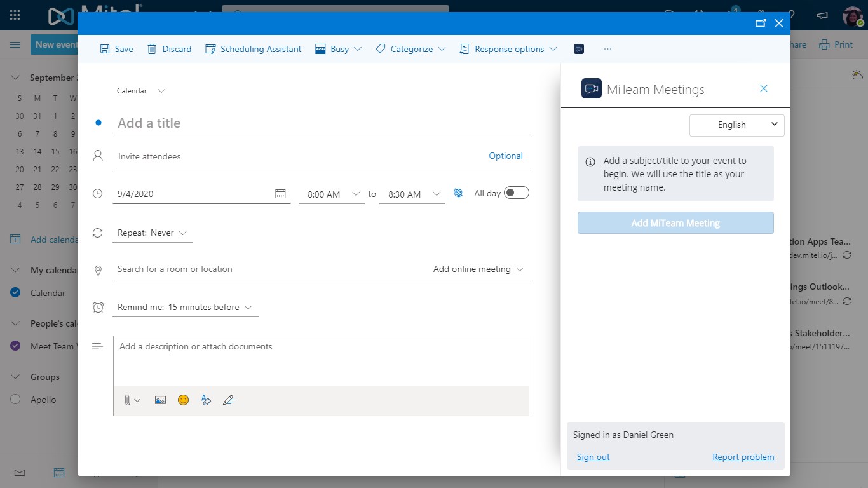868x488 pixels.
Task: Close the new event dialog
Action: pos(779,24)
